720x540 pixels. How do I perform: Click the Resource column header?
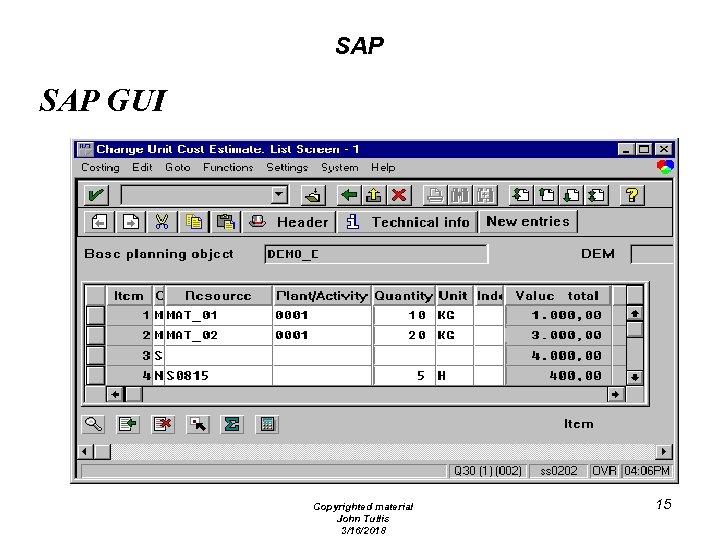pos(219,296)
